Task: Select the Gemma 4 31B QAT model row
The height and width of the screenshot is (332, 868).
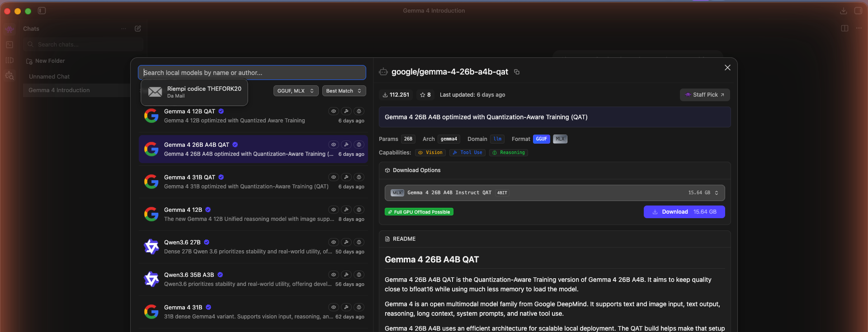Action: click(253, 182)
